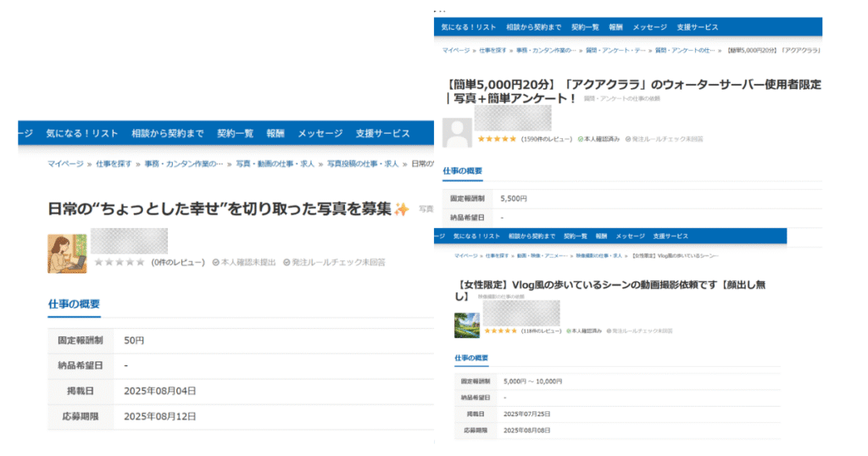Open the (1590件のレビュー) review count
Screen dimensions: 868x456
547,139
